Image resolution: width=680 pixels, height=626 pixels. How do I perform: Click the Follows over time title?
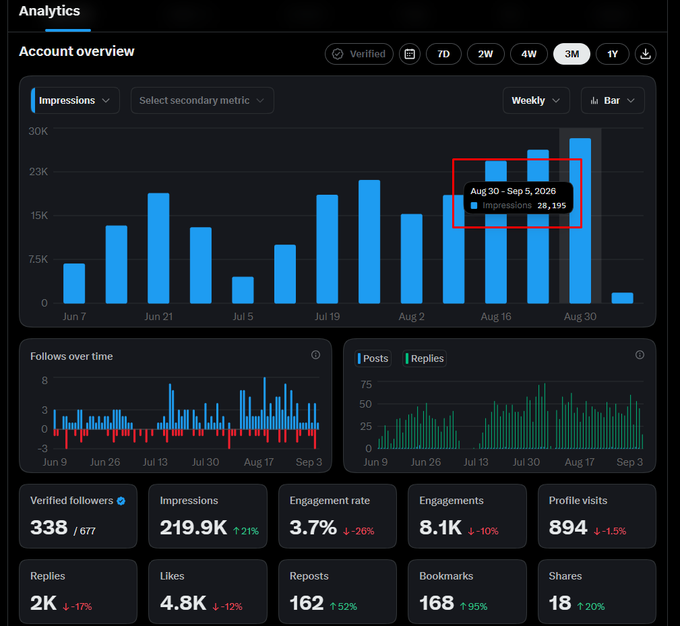pos(72,357)
